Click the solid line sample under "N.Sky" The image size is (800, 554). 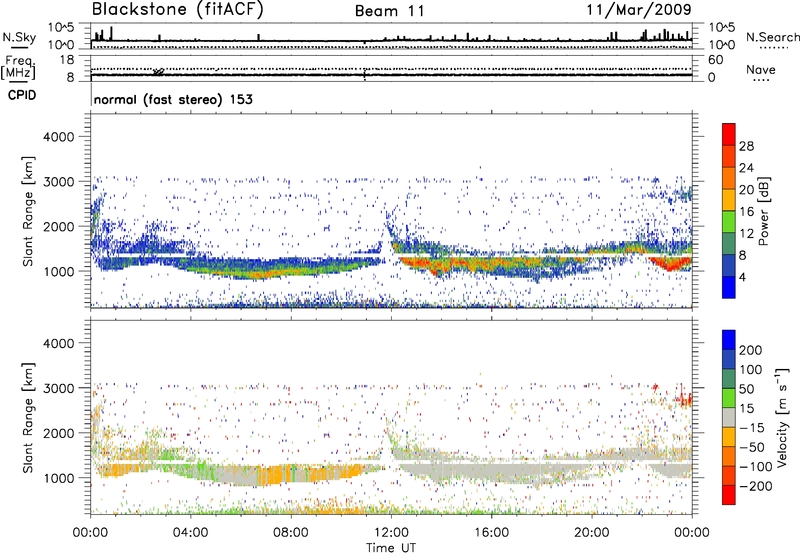[19, 47]
